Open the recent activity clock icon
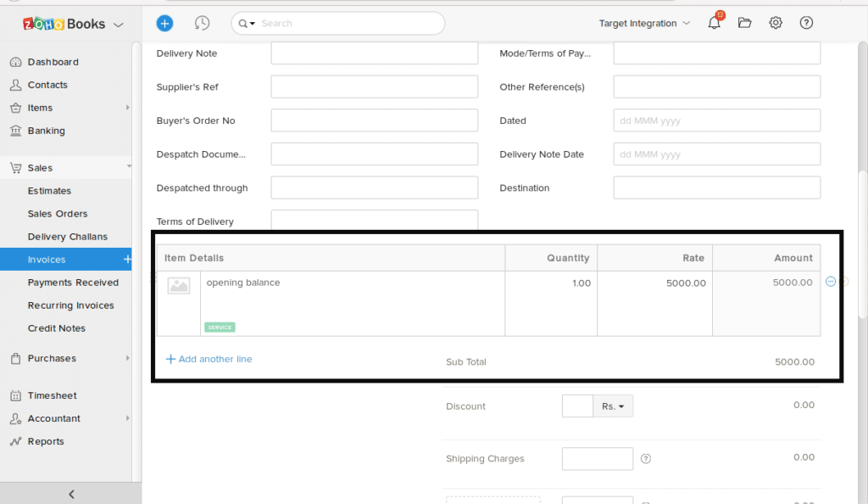The image size is (868, 504). 202,23
